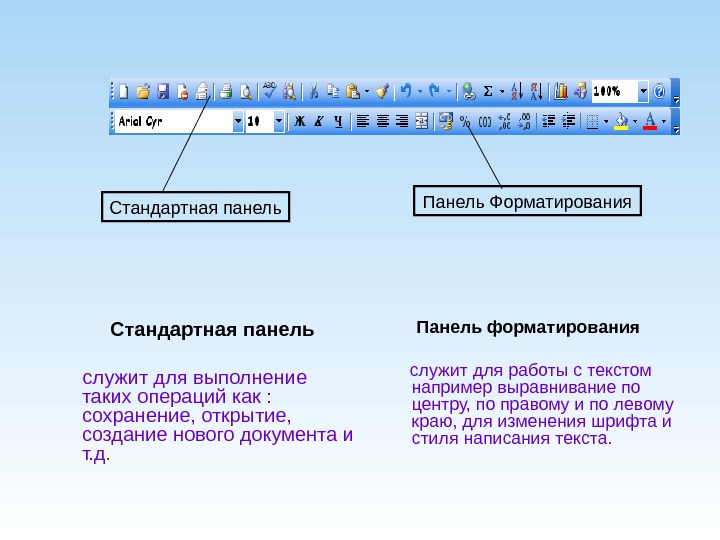Redo the last undone action
The height and width of the screenshot is (540, 720).
[x=434, y=91]
